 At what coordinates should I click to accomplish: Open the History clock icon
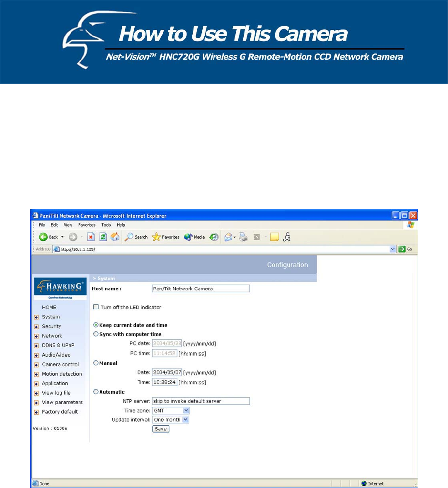pyautogui.click(x=214, y=237)
